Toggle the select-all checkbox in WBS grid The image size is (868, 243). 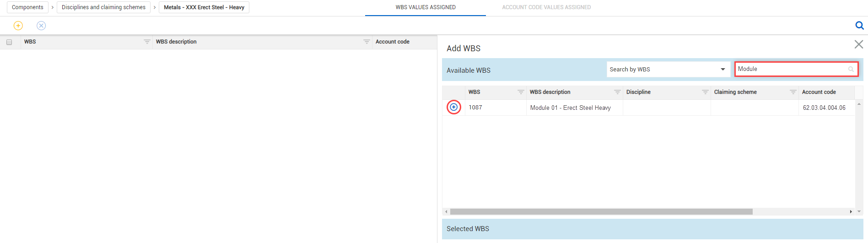[x=9, y=42]
